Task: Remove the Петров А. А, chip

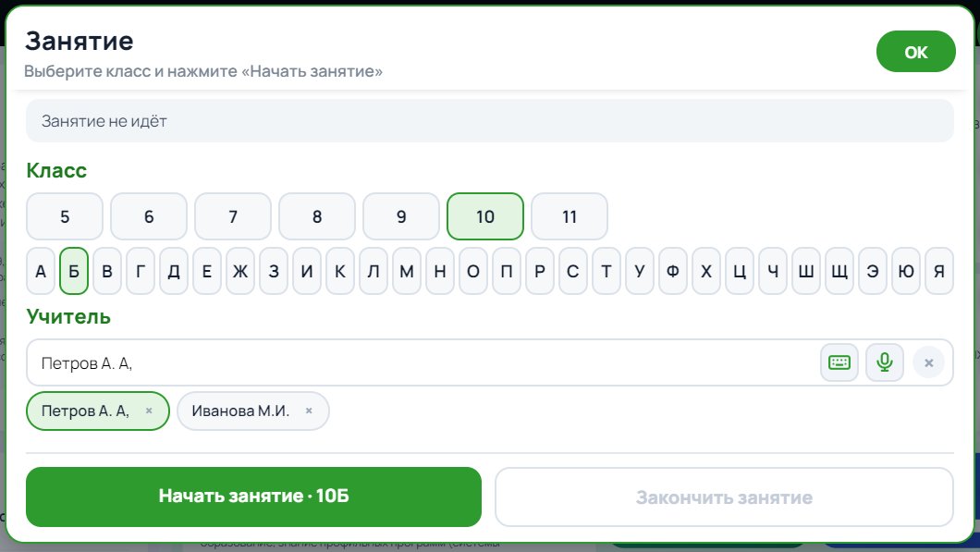Action: click(x=149, y=411)
